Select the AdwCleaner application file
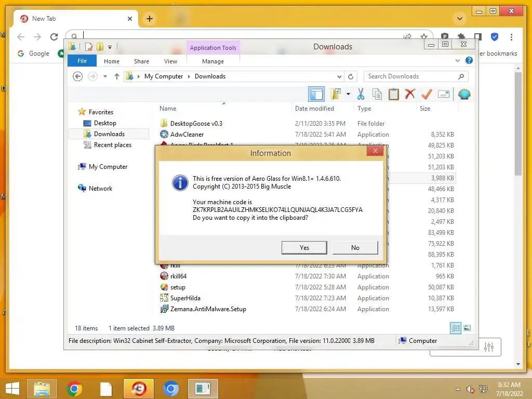Screen dimensions: 532x399 pos(187,135)
